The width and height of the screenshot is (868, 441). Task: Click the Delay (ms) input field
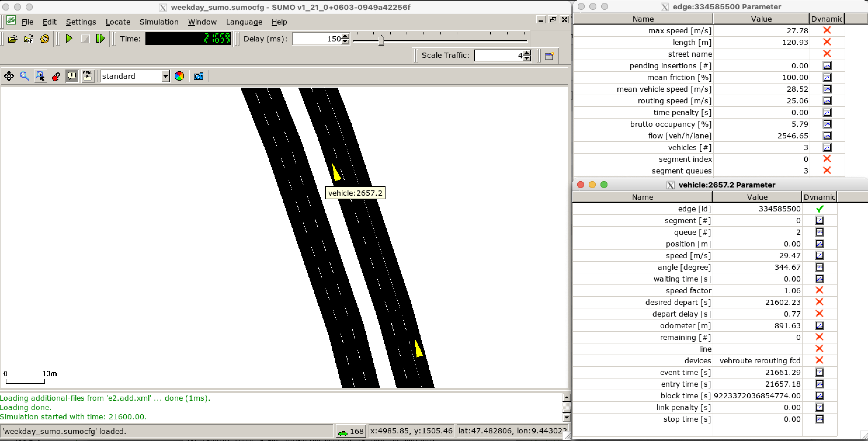[317, 39]
